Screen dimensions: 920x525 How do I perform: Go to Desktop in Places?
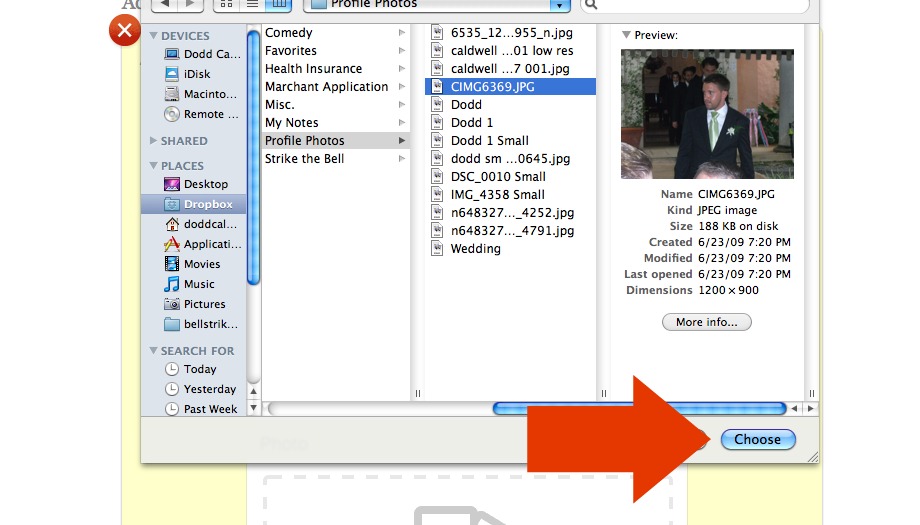pyautogui.click(x=196, y=184)
